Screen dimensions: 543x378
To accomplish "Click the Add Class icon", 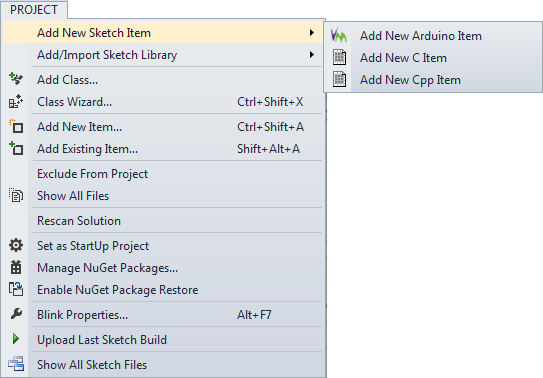I will [16, 79].
